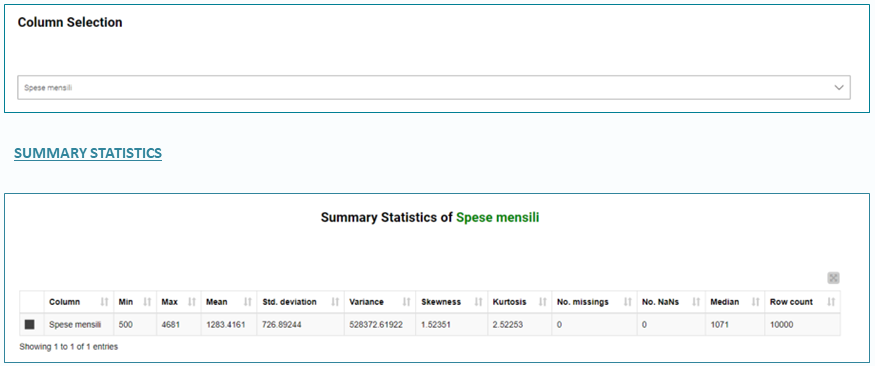Click the Std. deviation value 726.89244
Image resolution: width=875 pixels, height=366 pixels.
pyautogui.click(x=282, y=324)
